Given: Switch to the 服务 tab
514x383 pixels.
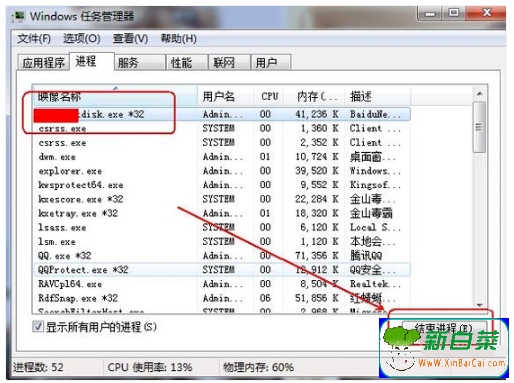Looking at the screenshot, I should tap(140, 62).
